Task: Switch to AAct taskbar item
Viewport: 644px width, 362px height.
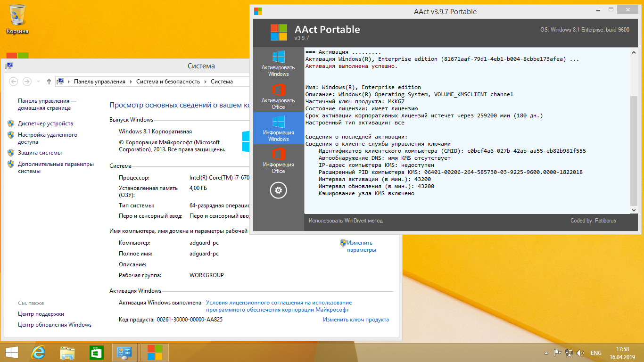Action: [x=155, y=353]
